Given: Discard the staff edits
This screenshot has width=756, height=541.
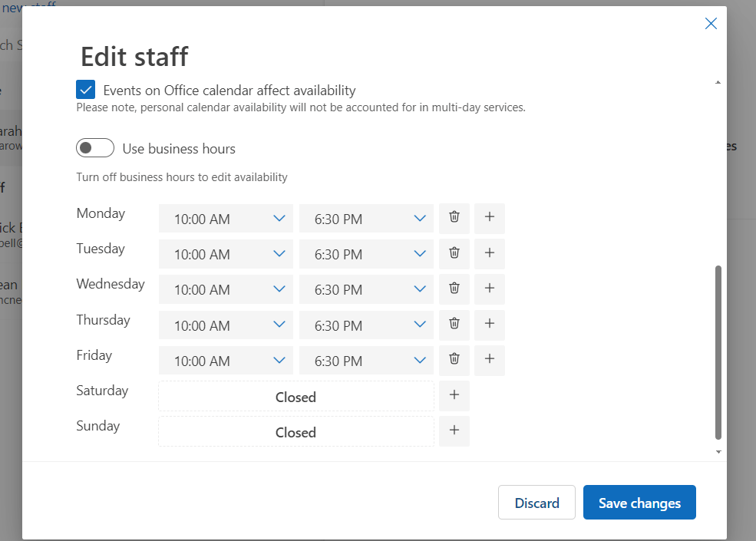Looking at the screenshot, I should 536,503.
